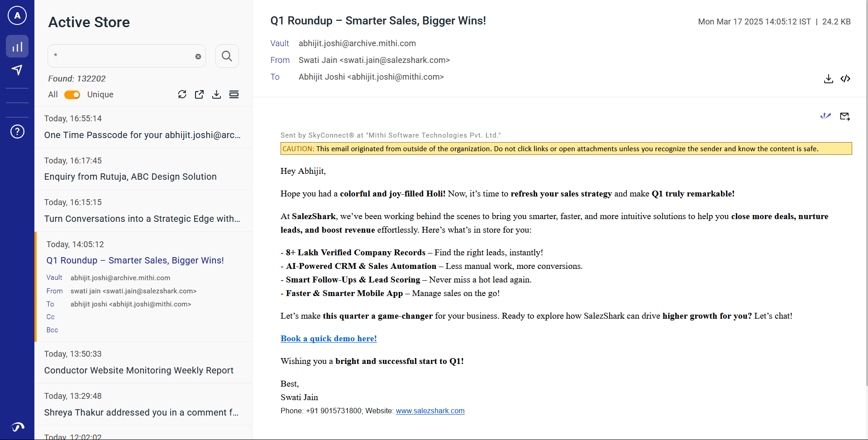Select the Conductor Website Monitoring Weekly Report mail
This screenshot has width=868, height=440.
(x=138, y=370)
